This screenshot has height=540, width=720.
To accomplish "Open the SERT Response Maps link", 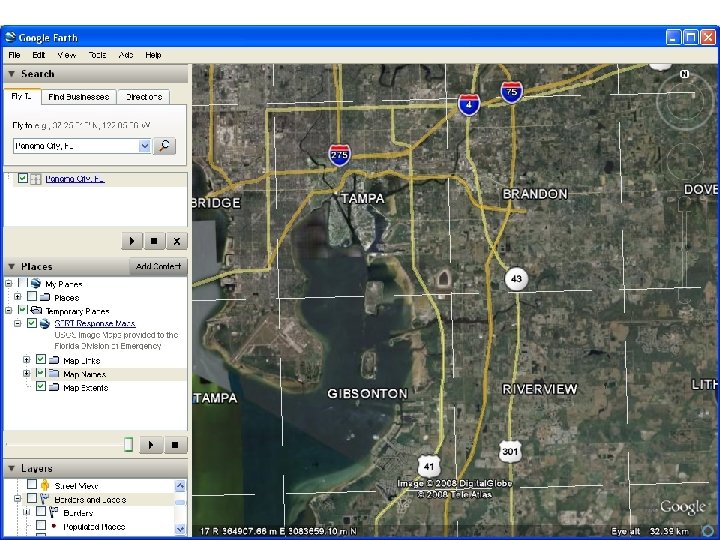I will pos(95,323).
